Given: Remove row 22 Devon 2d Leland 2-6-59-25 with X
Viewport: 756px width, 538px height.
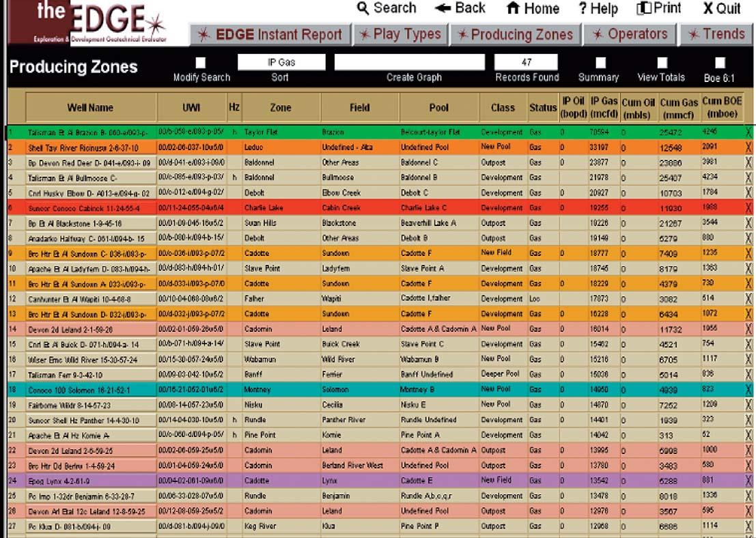Looking at the screenshot, I should 748,450.
